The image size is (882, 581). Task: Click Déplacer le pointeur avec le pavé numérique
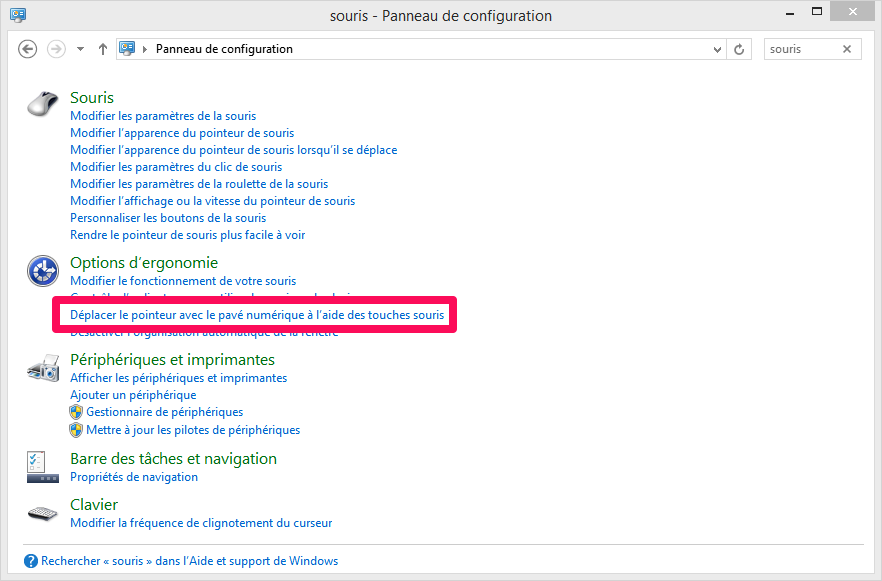pos(257,315)
